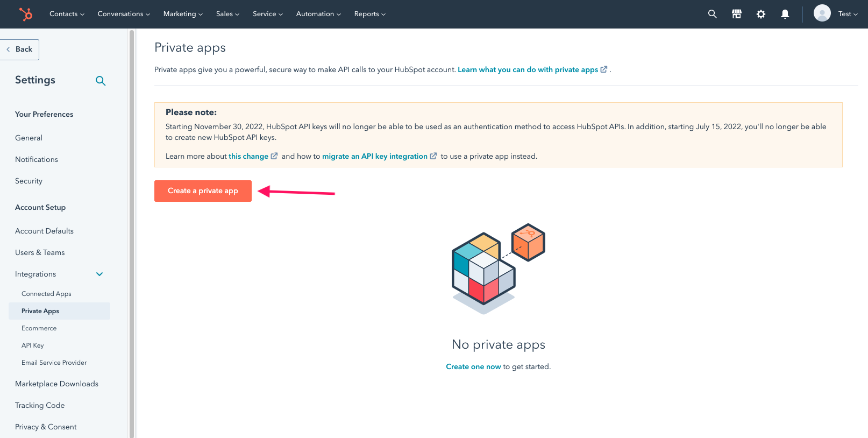868x438 pixels.
Task: Open the 'this change' link
Action: (248, 156)
